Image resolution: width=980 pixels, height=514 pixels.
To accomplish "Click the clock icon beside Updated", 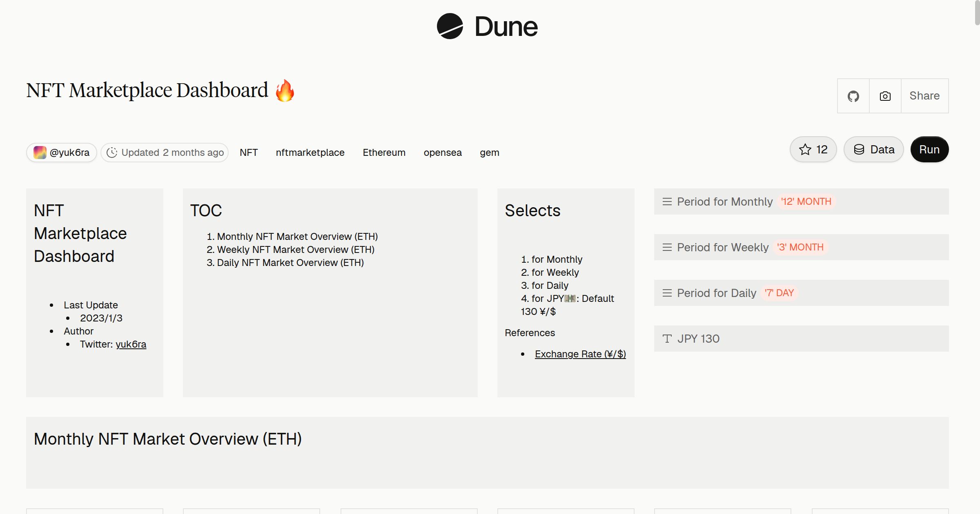I will click(112, 153).
